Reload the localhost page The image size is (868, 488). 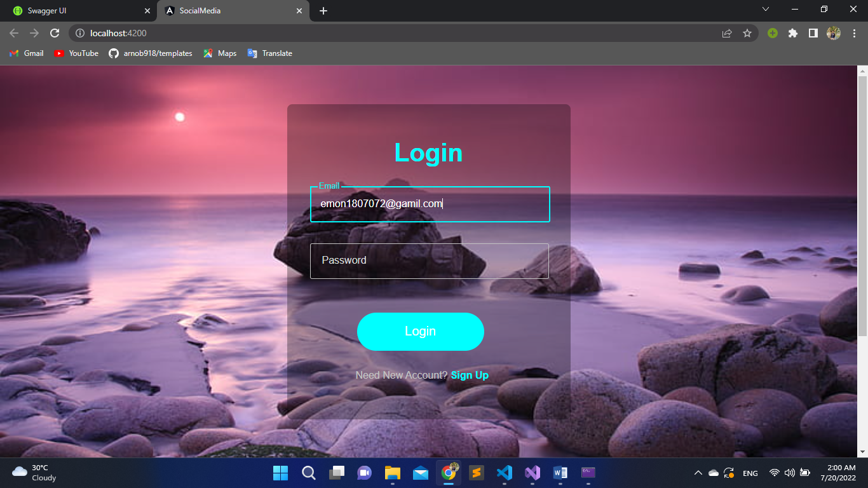(x=55, y=33)
